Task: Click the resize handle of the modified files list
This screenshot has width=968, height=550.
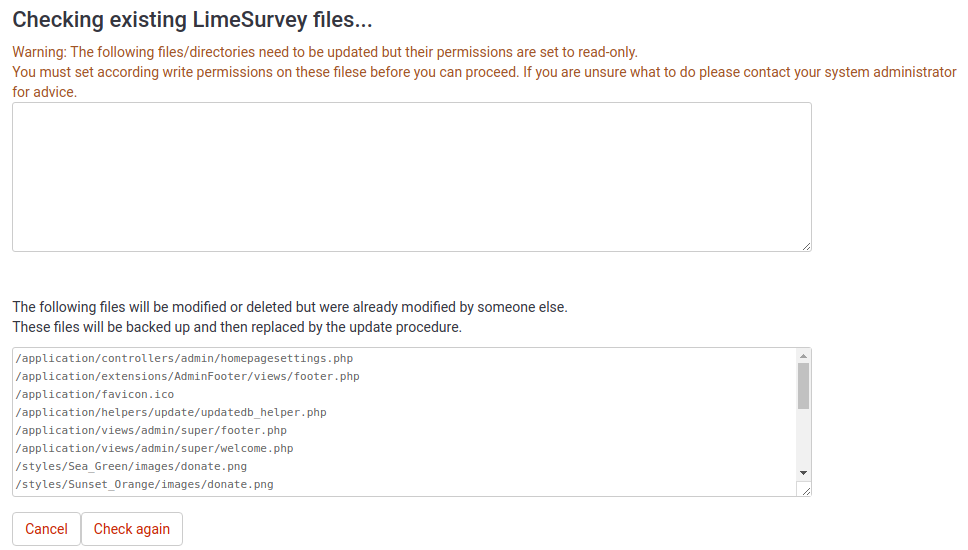Action: coord(805,490)
